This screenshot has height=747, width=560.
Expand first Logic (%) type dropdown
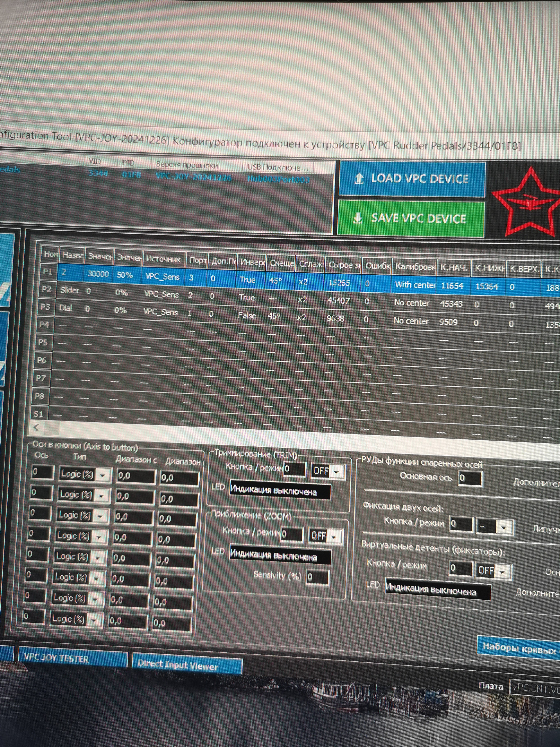pos(102,475)
